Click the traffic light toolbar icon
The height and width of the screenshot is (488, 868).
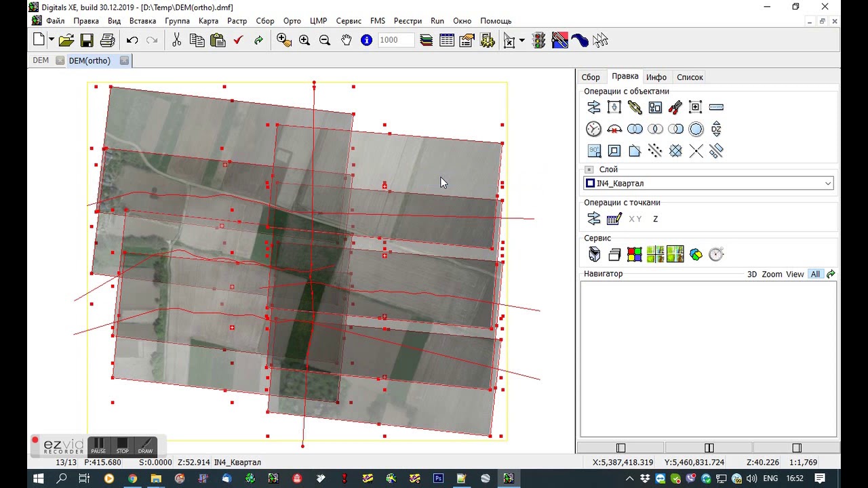click(539, 41)
